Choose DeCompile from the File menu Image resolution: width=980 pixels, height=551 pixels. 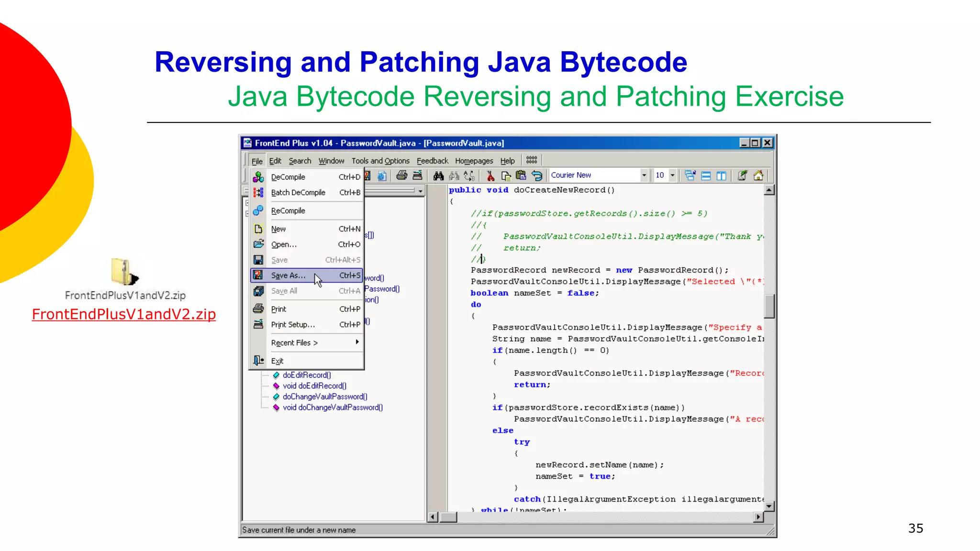(307, 177)
